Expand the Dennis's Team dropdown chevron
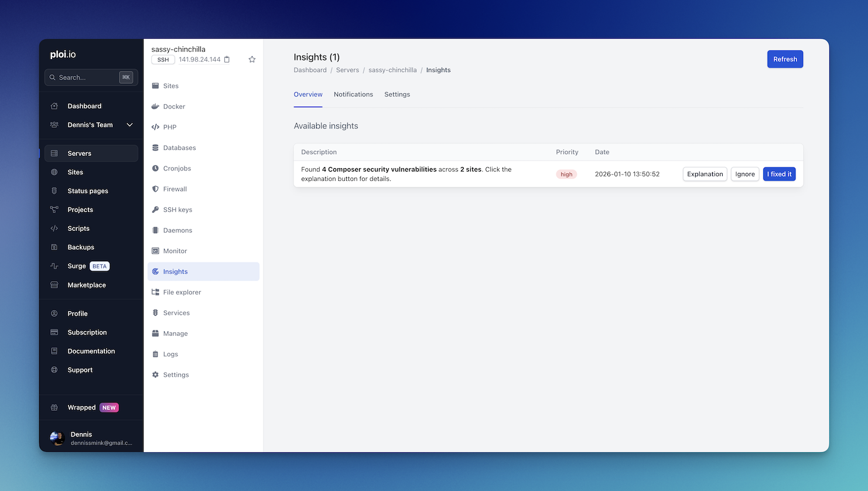 tap(129, 125)
